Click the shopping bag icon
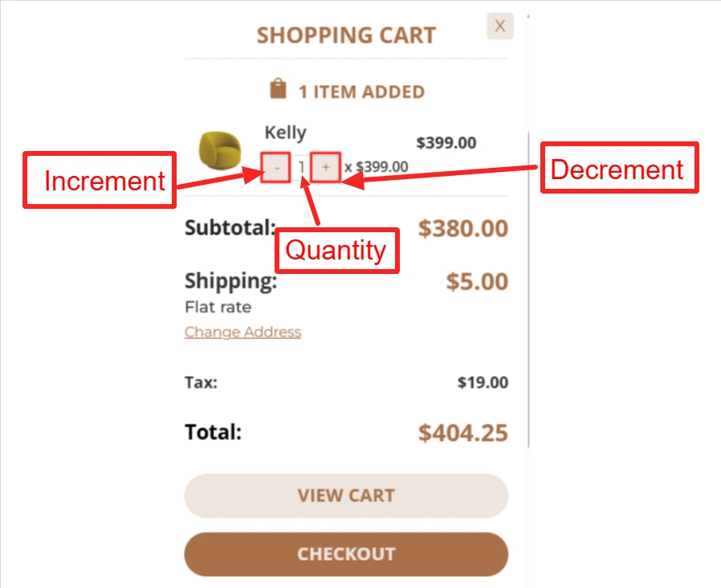 coord(278,89)
